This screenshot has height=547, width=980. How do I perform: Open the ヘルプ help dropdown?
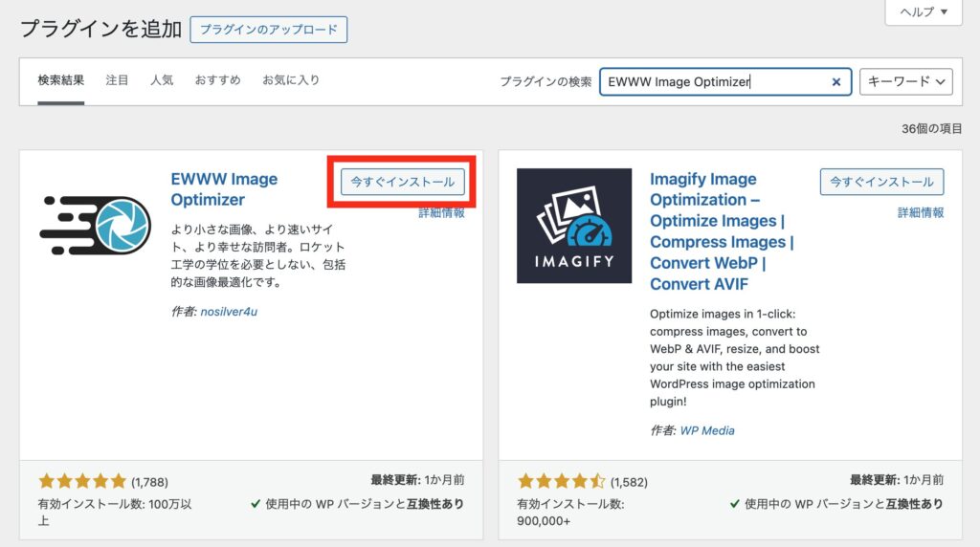(x=924, y=11)
